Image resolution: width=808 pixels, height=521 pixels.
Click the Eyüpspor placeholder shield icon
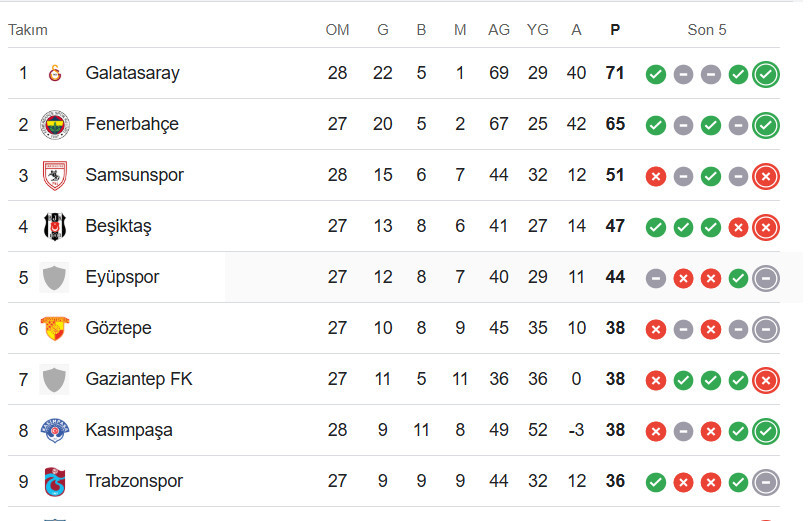55,278
